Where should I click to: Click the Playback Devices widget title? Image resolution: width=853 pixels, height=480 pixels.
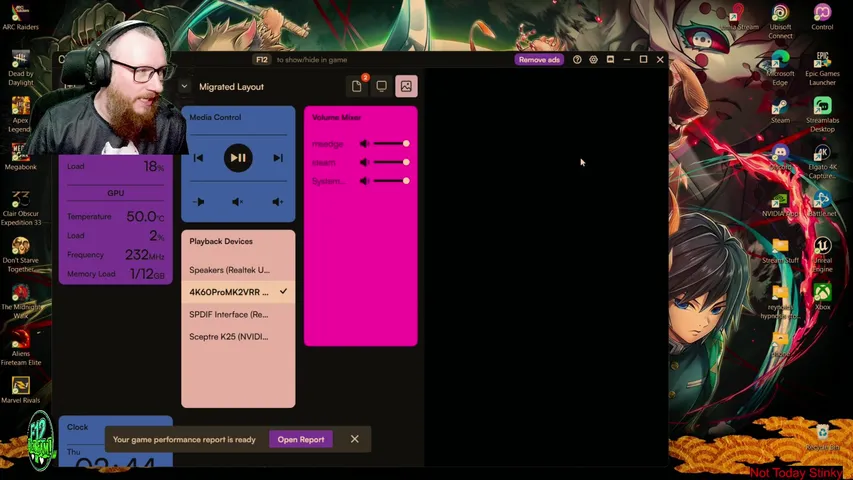(221, 241)
